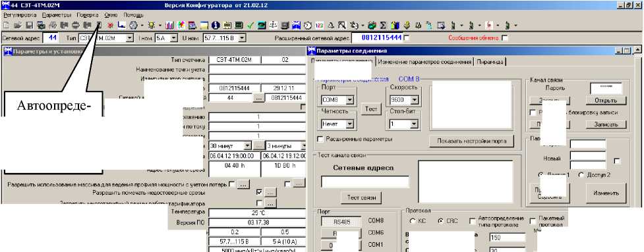
Task: Select the КС protocol radio button
Action: click(413, 221)
